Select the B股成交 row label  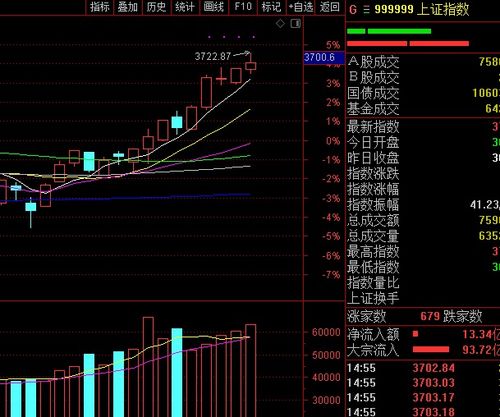(x=373, y=78)
